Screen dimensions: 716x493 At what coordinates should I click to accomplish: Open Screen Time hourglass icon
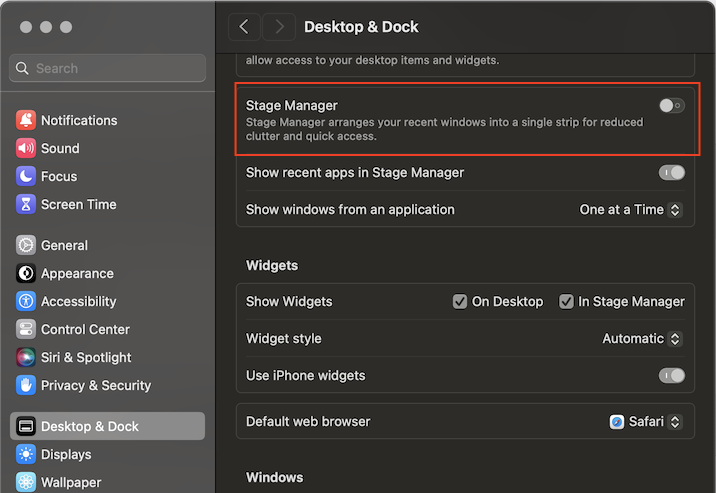(26, 204)
